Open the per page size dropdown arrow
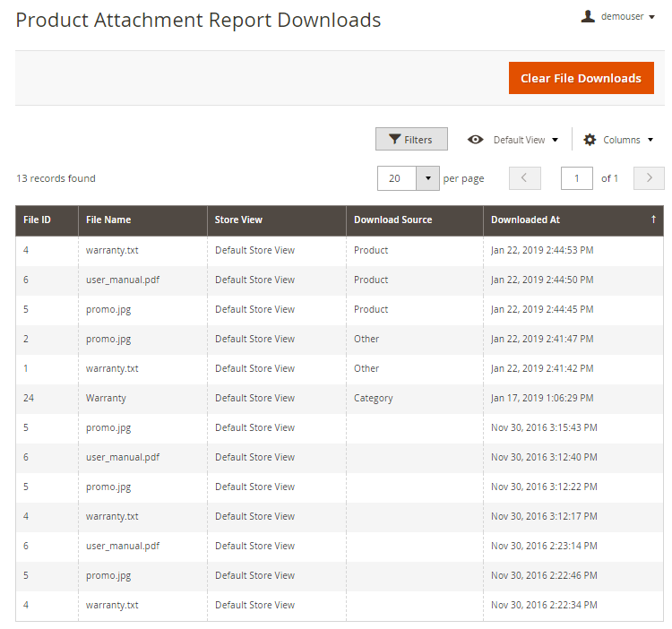The width and height of the screenshot is (672, 629). click(427, 178)
